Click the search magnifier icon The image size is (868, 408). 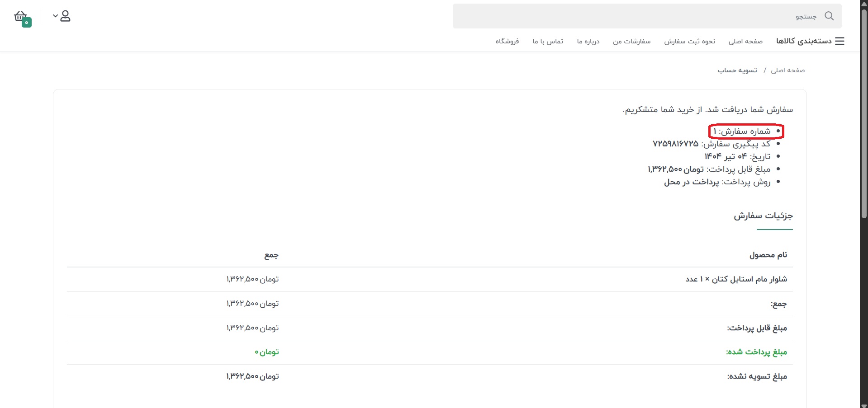pos(829,16)
